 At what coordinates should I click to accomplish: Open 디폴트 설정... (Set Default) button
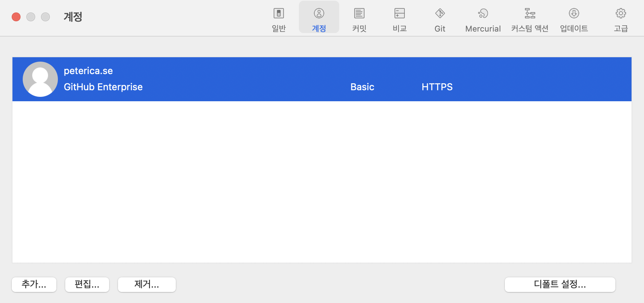[x=560, y=284]
